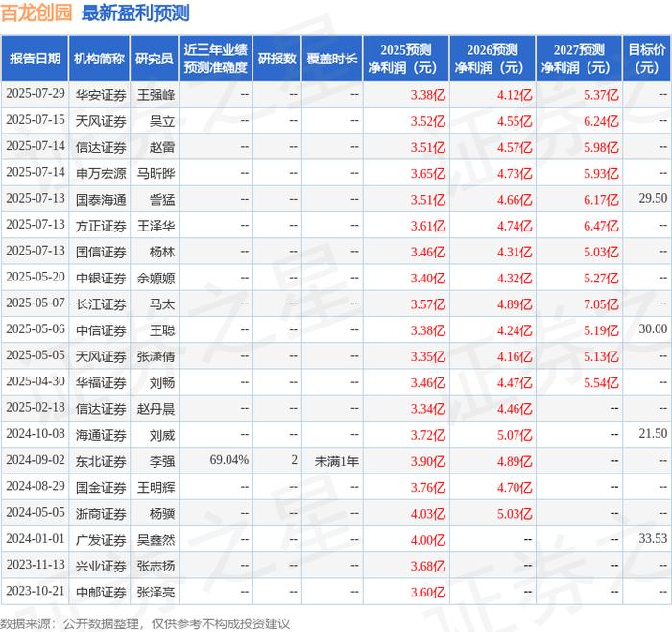Click the 最新盈利预测 heading
Image resolution: width=672 pixels, height=632 pixels.
(135, 12)
